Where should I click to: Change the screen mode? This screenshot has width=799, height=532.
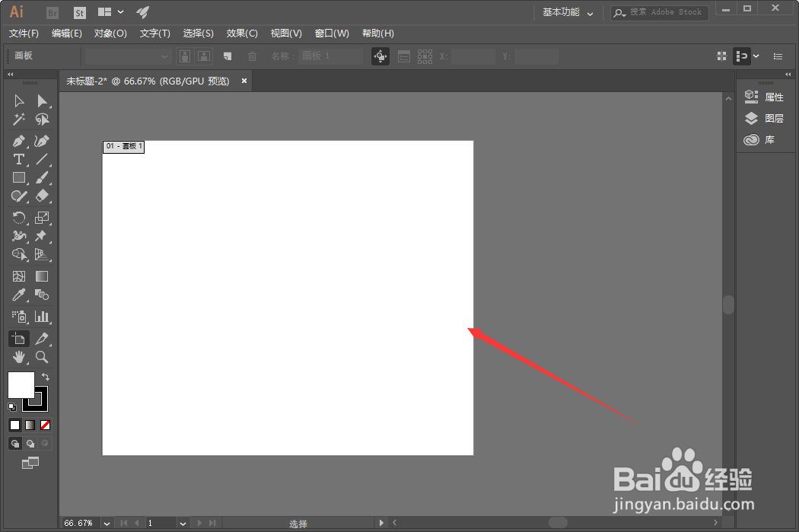point(30,463)
